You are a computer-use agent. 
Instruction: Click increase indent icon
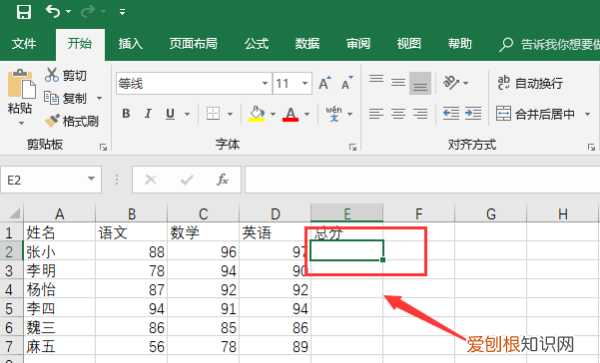(473, 114)
